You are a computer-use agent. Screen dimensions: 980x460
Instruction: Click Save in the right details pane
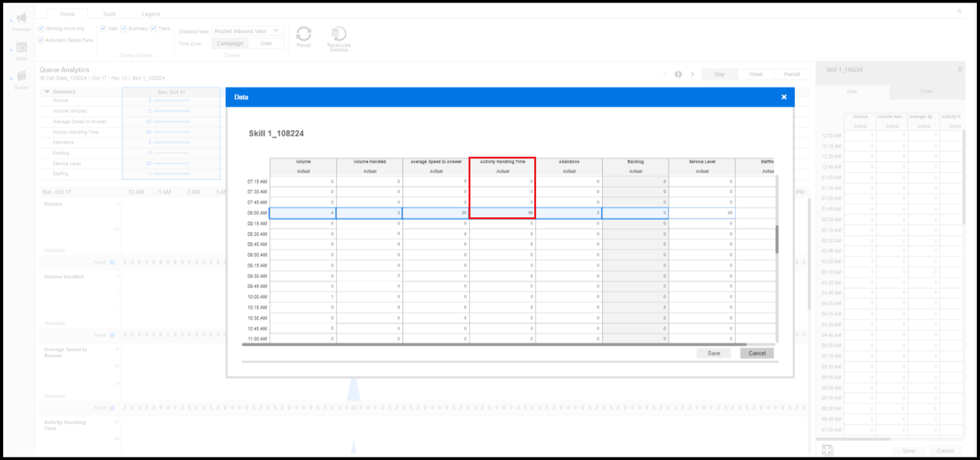(x=909, y=451)
